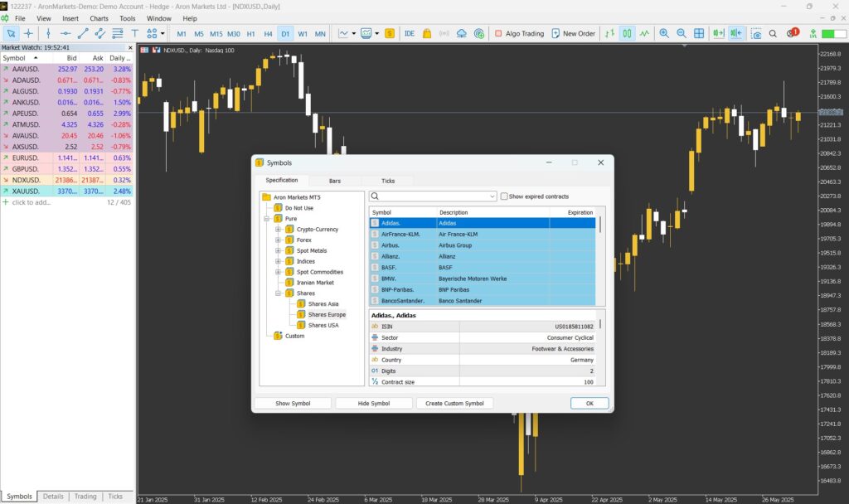The image size is (849, 504).
Task: Open the IDE MetaEditor
Action: point(410,33)
